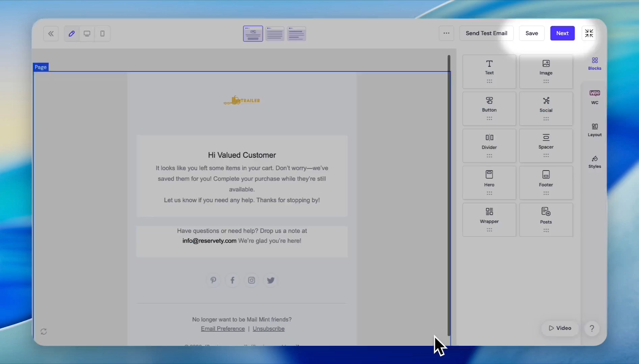This screenshot has width=639, height=364.
Task: Switch to mobile preview icon
Action: tap(103, 33)
